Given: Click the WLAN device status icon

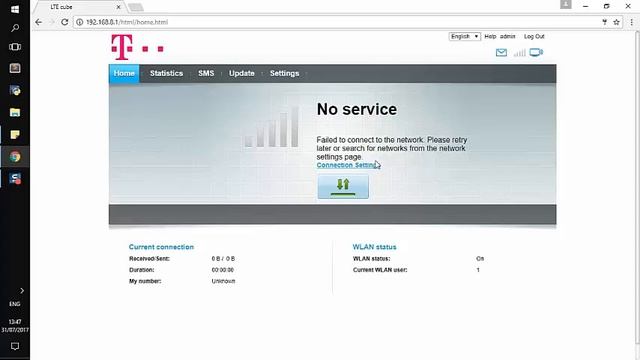Looking at the screenshot, I should click(536, 52).
